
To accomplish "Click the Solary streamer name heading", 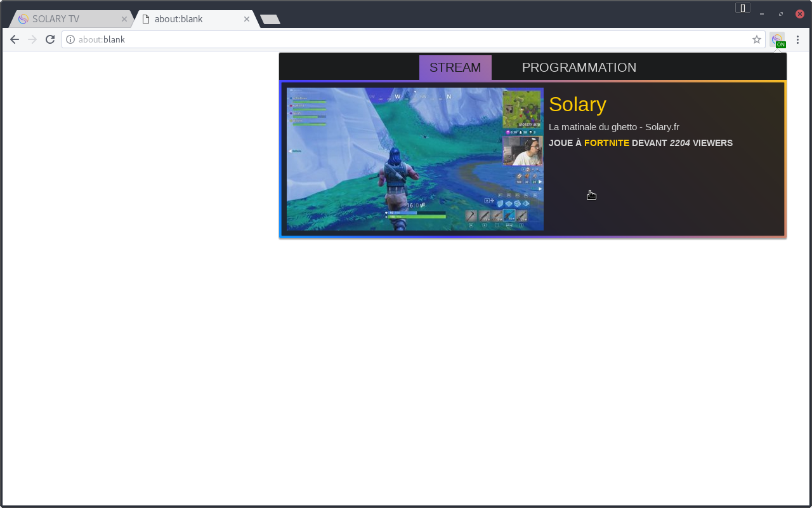I will tap(577, 104).
